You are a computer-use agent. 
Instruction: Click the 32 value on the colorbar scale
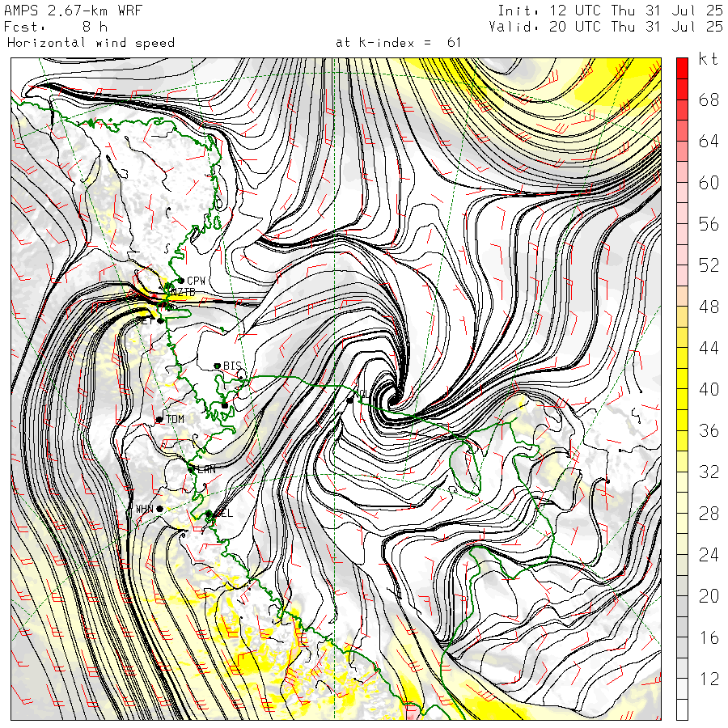tap(709, 472)
